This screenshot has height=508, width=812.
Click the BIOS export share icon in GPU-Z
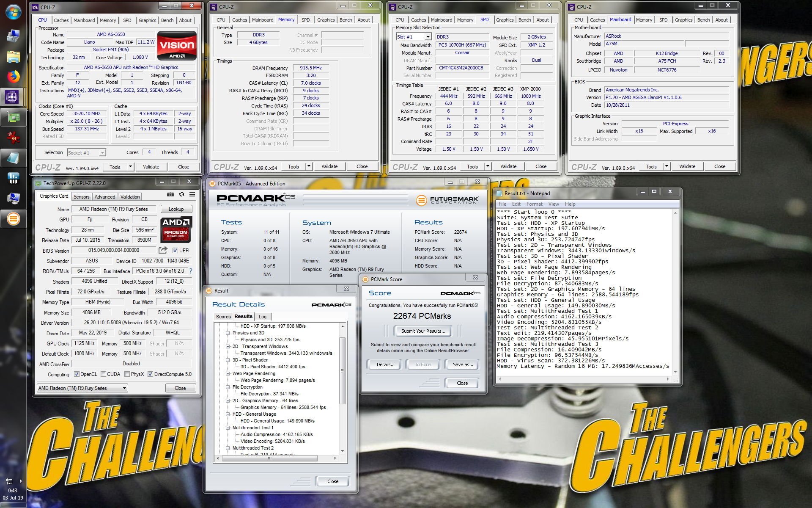click(x=163, y=250)
